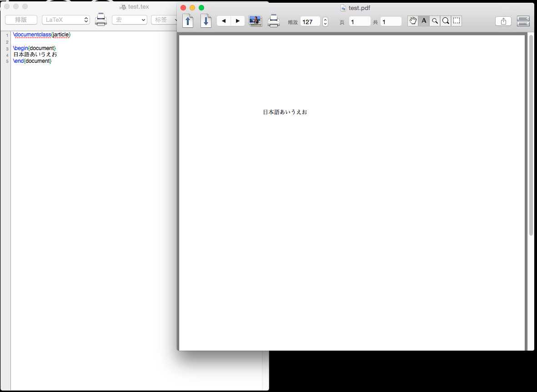Screen dimensions: 537x392
Task: Click the photo picture icon in PDF toolbar
Action: pos(256,21)
